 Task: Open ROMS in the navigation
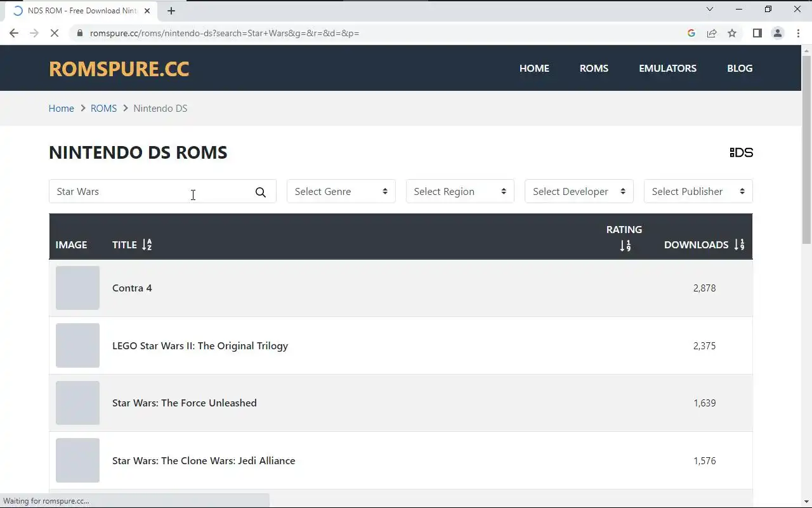594,68
